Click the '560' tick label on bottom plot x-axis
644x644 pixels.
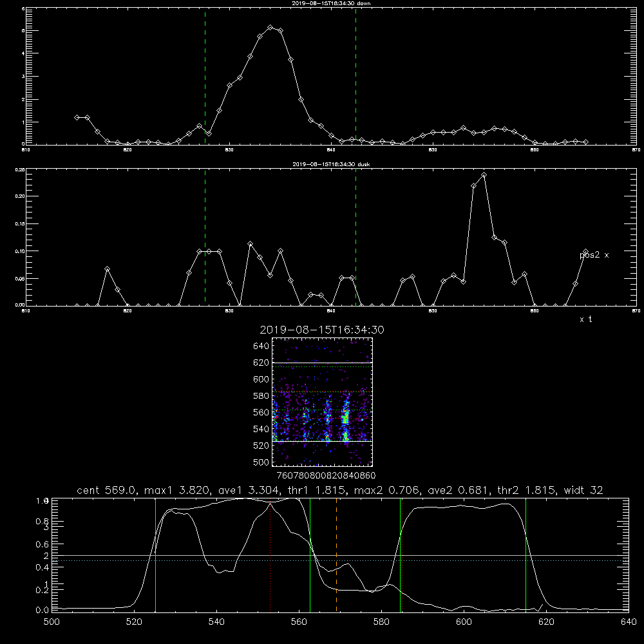pyautogui.click(x=299, y=622)
